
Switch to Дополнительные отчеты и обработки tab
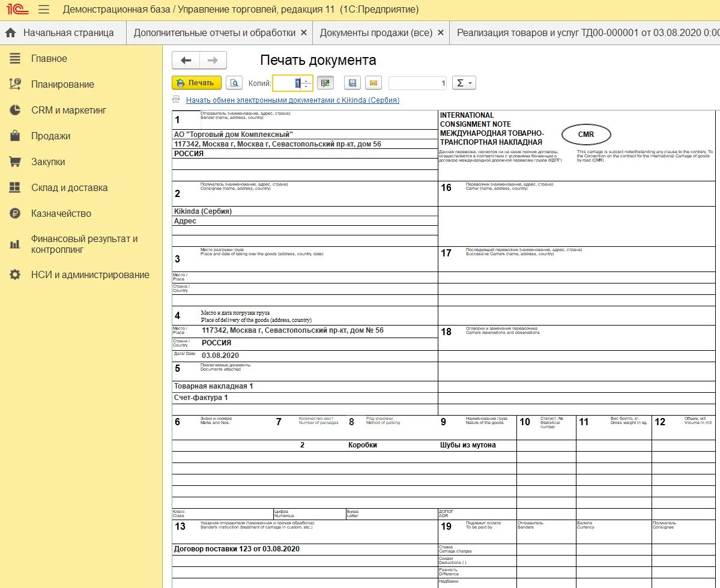pos(214,32)
